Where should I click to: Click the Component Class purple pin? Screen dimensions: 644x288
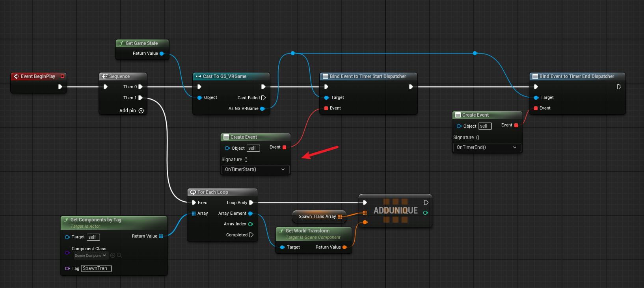click(67, 252)
